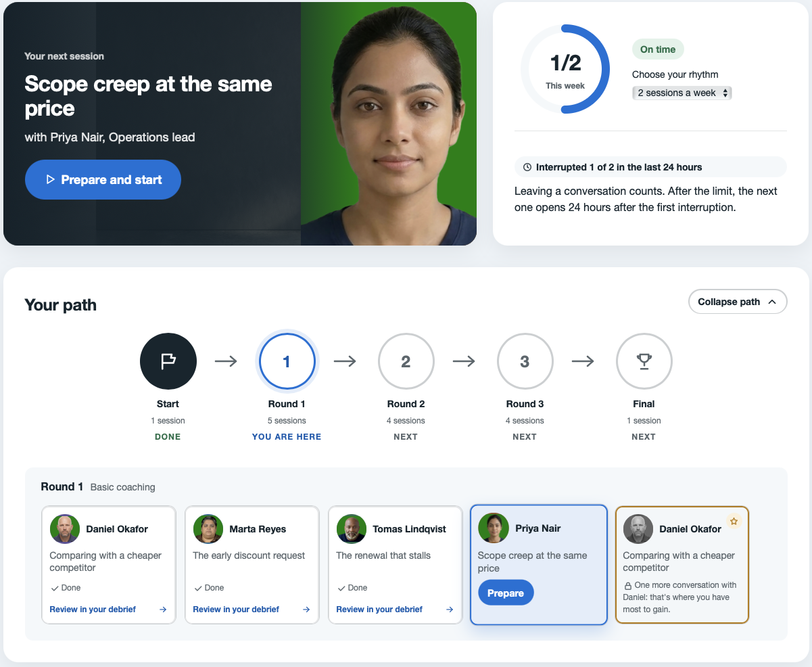Select the Round 2 step circle
This screenshot has height=667, width=812.
(406, 362)
